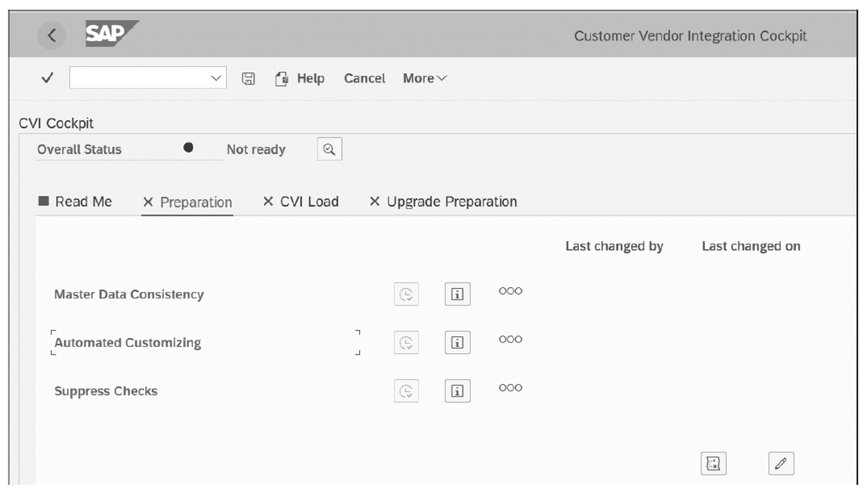The height and width of the screenshot is (497, 868).
Task: Click inside the command input field
Action: [139, 78]
